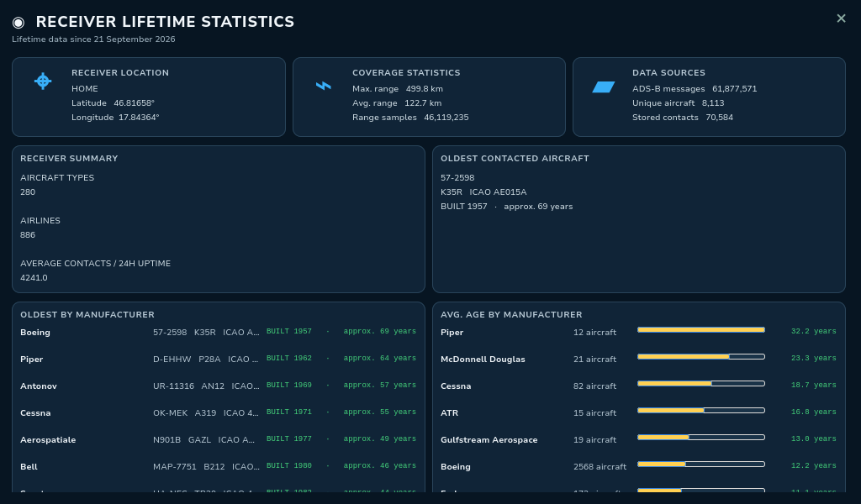Click '2568 aircraft' for Boeing

coord(600,467)
